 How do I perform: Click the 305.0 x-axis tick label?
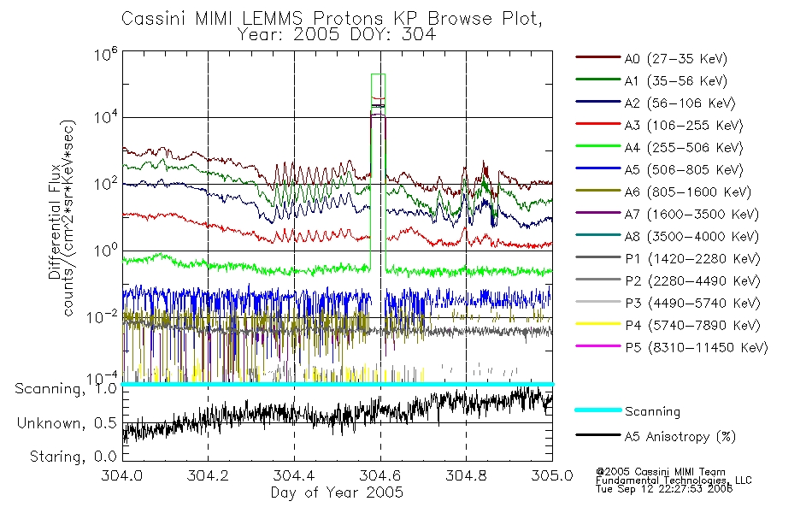click(x=552, y=475)
